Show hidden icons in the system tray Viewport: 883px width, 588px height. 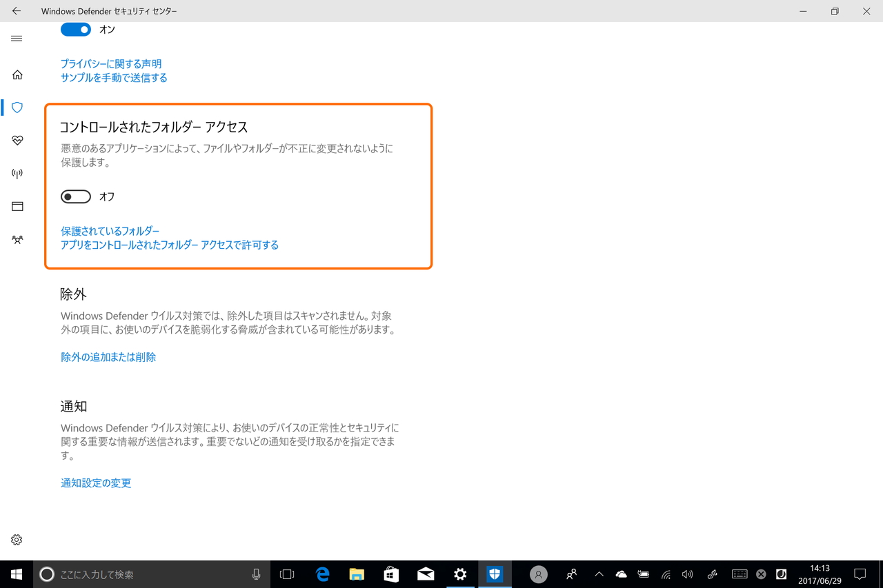(x=599, y=574)
